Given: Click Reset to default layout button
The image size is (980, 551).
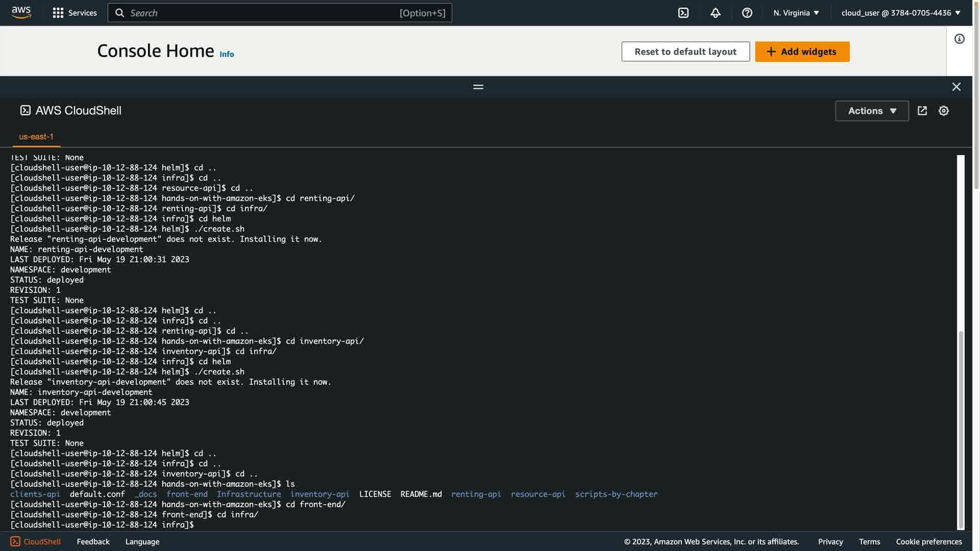Looking at the screenshot, I should point(685,52).
